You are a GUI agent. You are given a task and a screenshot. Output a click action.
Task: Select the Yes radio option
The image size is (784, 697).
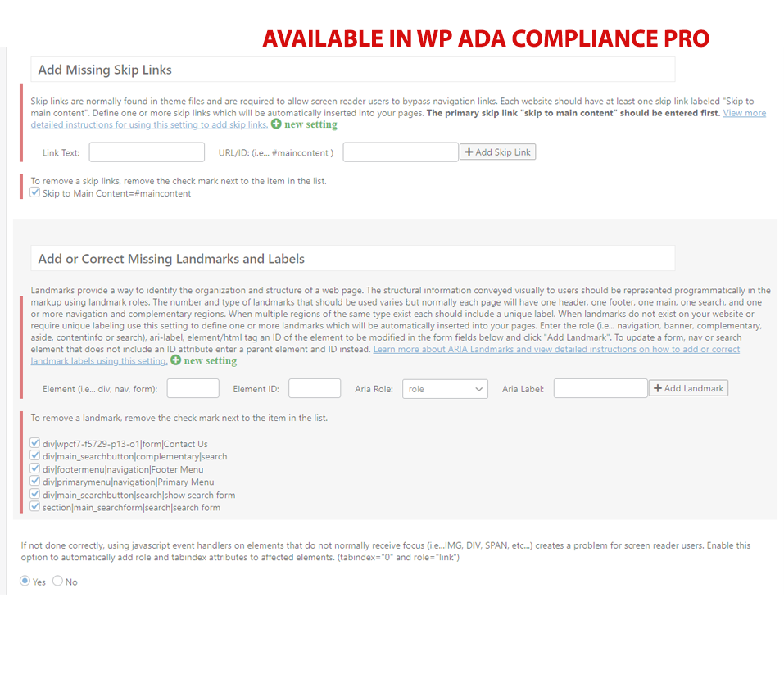pyautogui.click(x=25, y=581)
